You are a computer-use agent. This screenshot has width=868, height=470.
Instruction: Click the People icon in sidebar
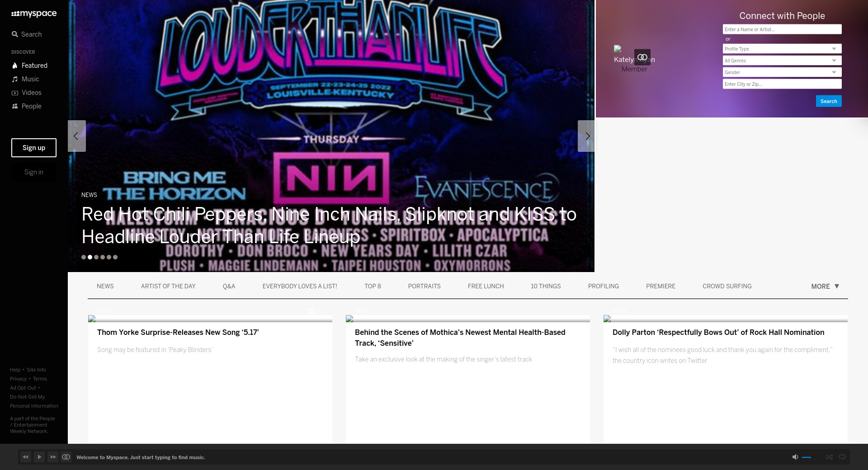pos(15,106)
